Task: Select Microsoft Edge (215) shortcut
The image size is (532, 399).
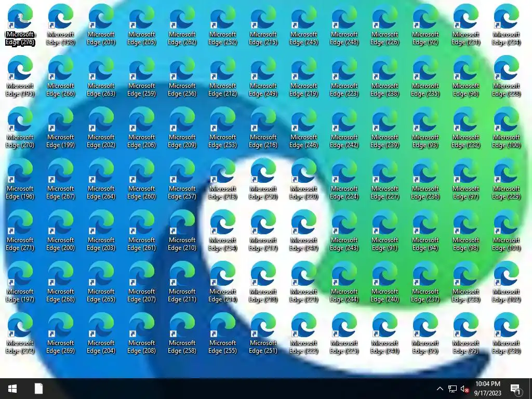Action: [x=263, y=24]
